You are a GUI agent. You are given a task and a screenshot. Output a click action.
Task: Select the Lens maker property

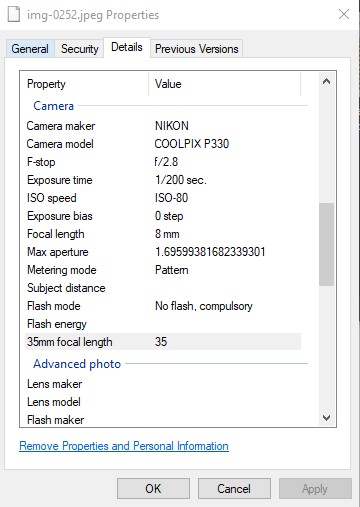[55, 384]
